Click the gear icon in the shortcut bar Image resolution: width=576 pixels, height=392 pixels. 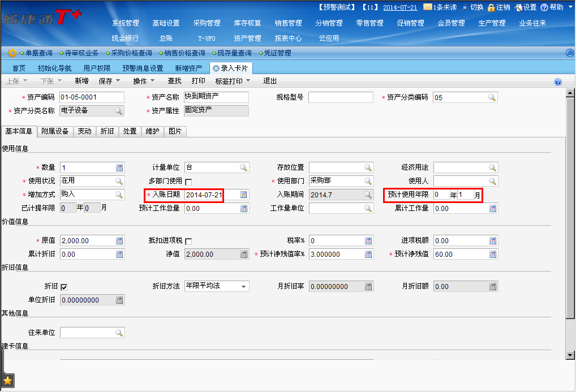(x=12, y=53)
